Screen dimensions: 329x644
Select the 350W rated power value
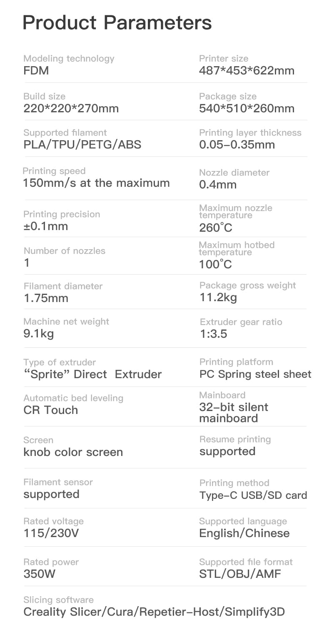(40, 574)
